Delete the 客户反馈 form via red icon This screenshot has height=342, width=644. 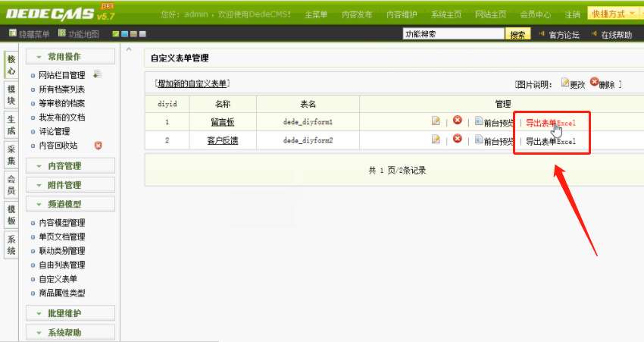pos(457,139)
